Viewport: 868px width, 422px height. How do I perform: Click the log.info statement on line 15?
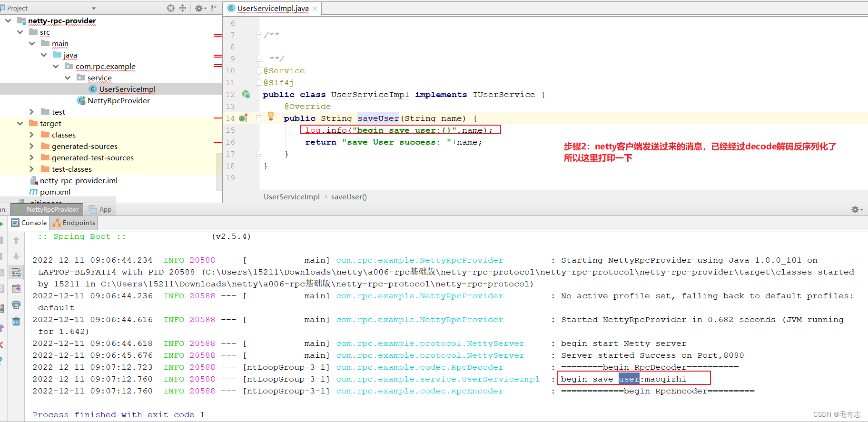[x=399, y=130]
